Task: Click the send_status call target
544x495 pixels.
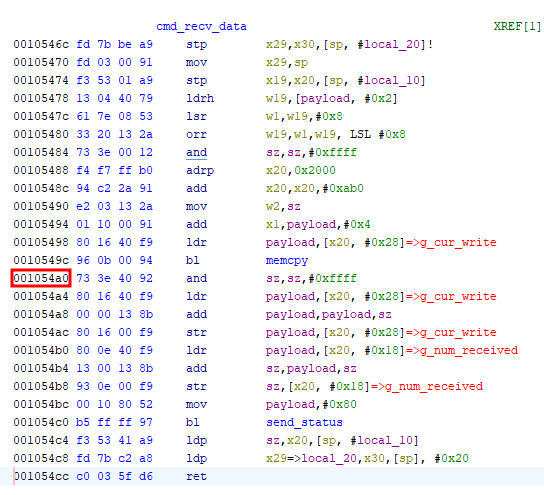Action: tap(304, 422)
